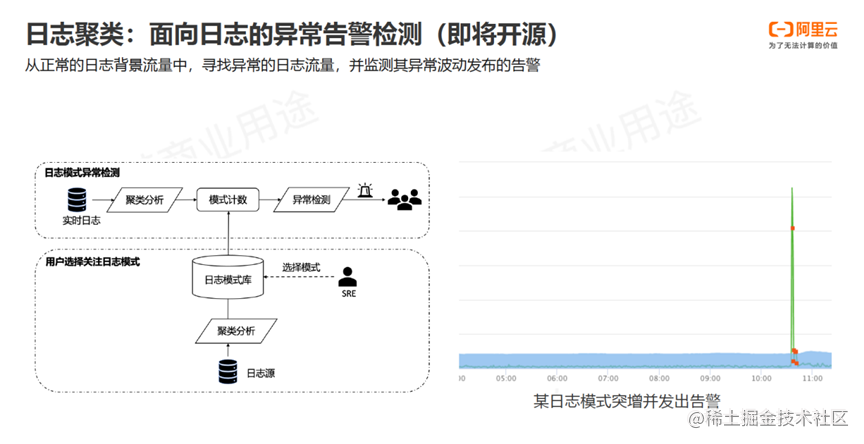Click the 阿里云 logo

(x=803, y=30)
